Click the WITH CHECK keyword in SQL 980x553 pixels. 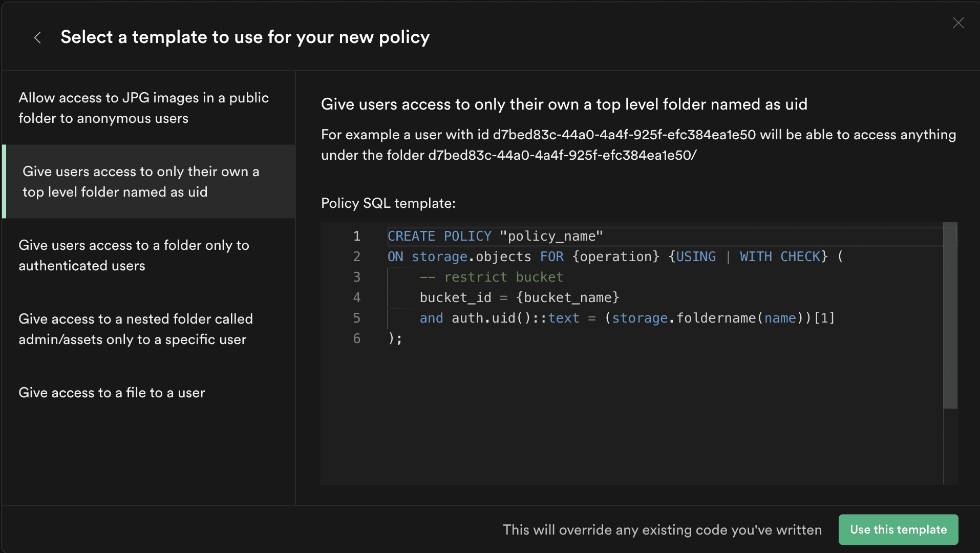pyautogui.click(x=780, y=257)
